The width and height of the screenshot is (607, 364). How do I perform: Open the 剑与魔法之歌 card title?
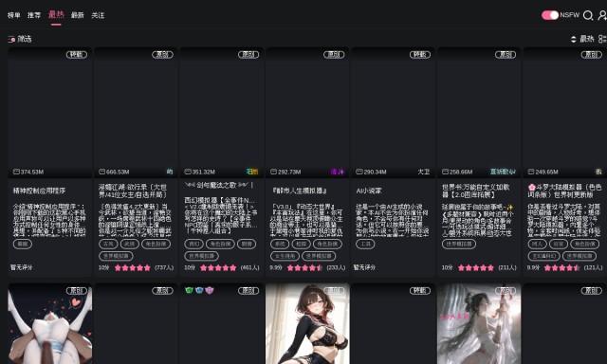click(219, 185)
